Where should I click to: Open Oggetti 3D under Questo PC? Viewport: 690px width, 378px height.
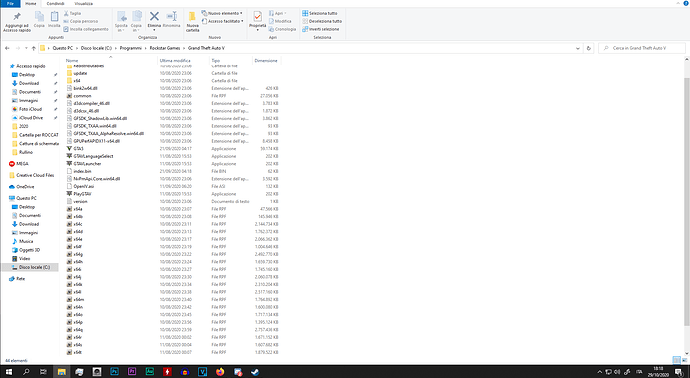tap(26, 250)
